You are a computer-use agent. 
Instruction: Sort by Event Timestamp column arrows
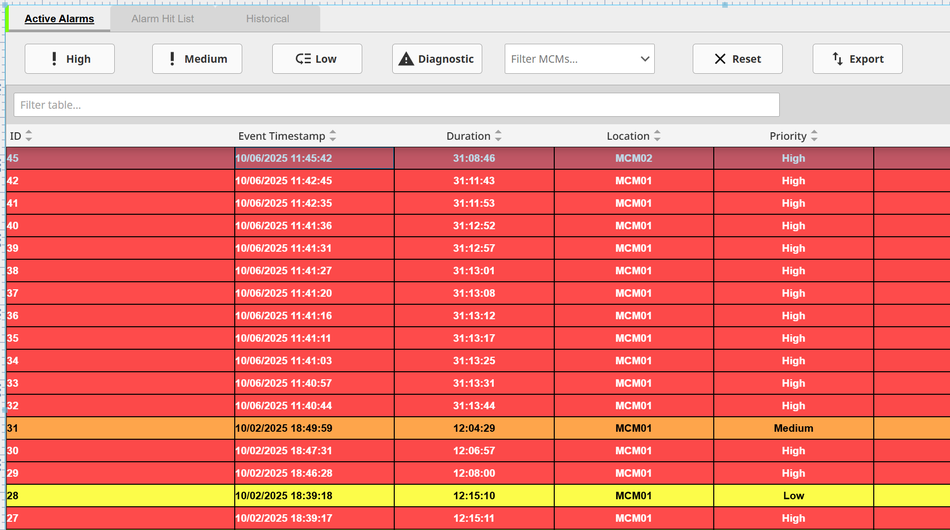tap(333, 136)
